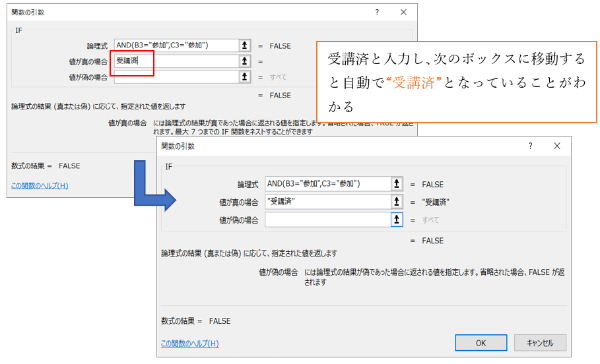Click the red-outlined 値が真の場合 field containing 受講済
This screenshot has width=600, height=364.
coord(175,61)
